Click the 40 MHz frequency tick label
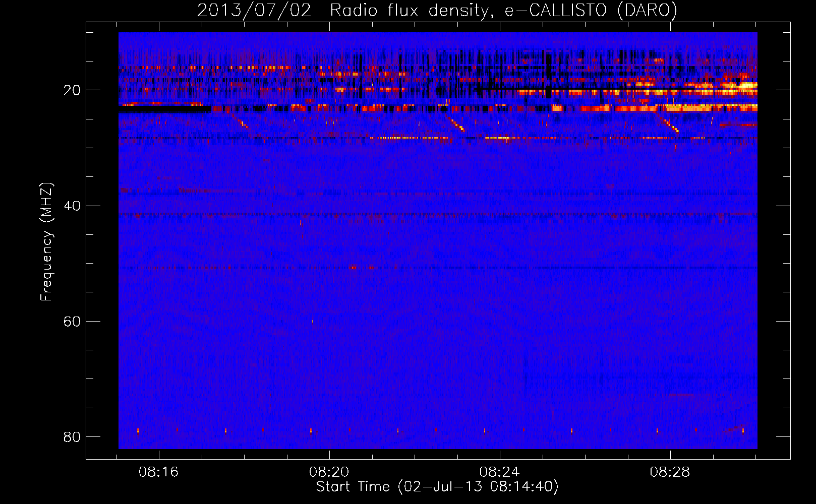Screen dimensions: 816x504 pyautogui.click(x=72, y=206)
